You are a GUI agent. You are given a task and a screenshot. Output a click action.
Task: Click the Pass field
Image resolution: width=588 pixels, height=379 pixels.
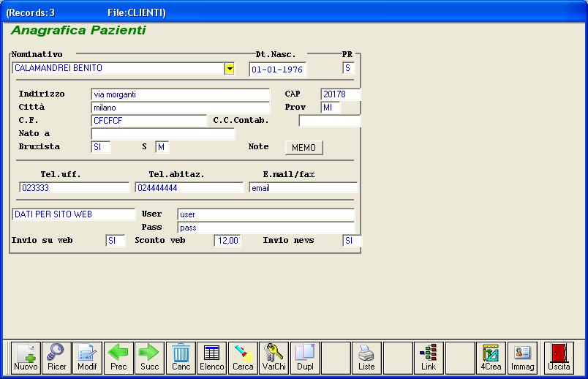point(266,228)
